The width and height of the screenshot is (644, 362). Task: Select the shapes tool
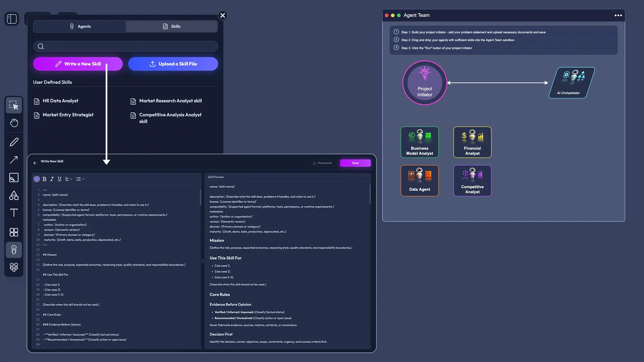[x=14, y=195]
